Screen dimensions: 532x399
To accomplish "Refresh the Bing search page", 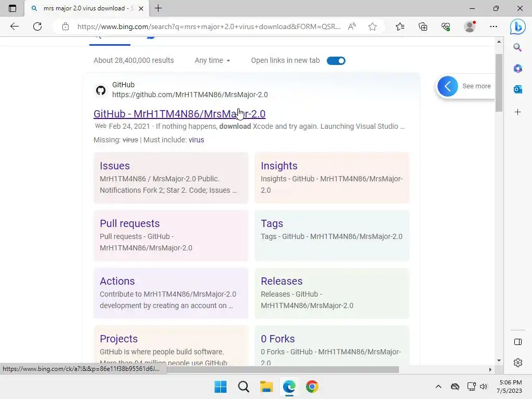I will (x=37, y=26).
